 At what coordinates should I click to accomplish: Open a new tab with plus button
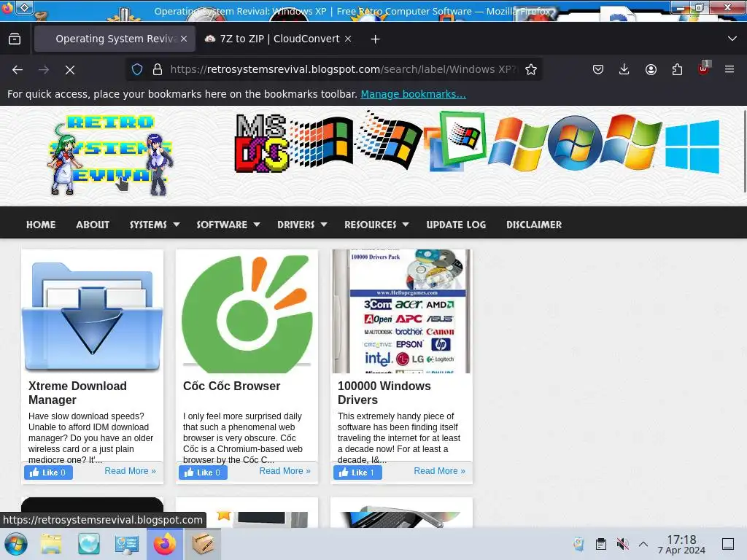[375, 39]
